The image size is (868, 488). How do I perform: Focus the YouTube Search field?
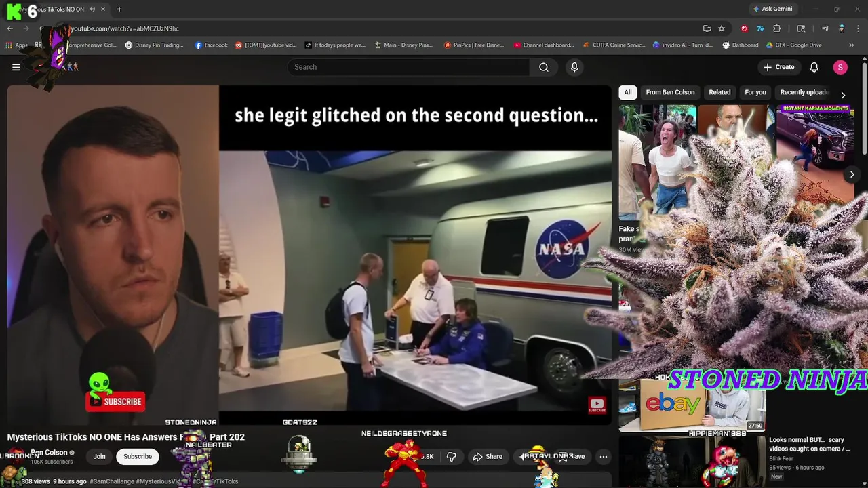coord(408,67)
